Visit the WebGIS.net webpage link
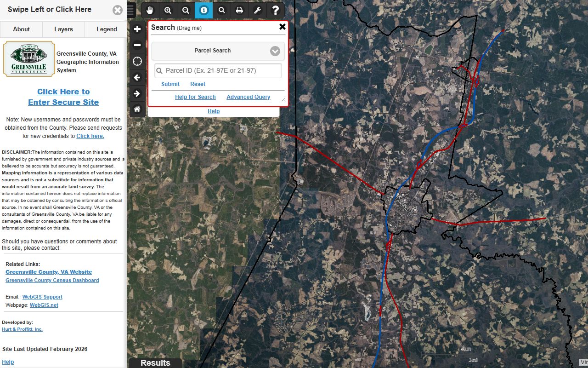Viewport: 588px width, 368px height. click(44, 305)
